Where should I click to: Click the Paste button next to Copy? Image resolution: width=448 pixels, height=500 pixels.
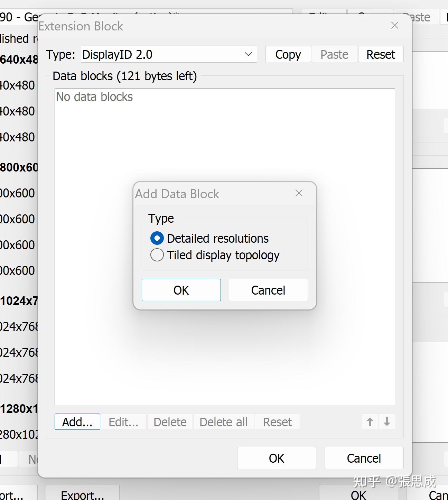[x=334, y=54]
